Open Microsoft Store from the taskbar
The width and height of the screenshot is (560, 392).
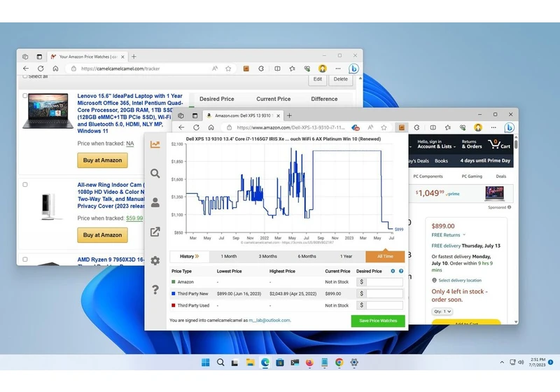[279, 363]
